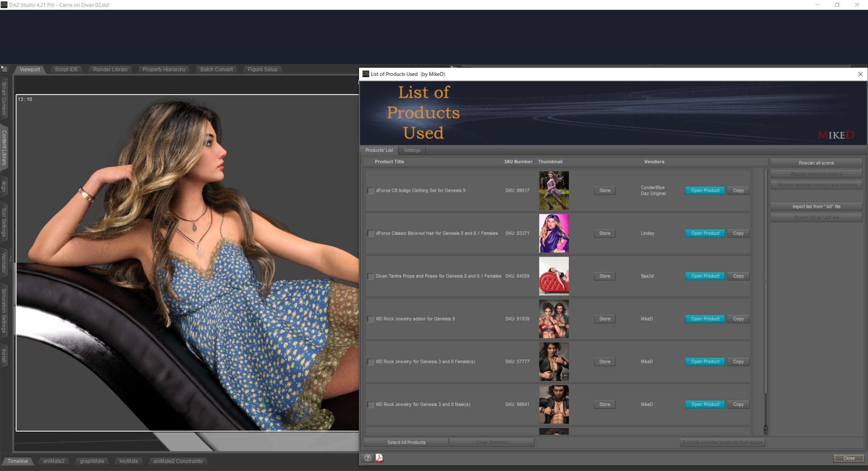This screenshot has width=868, height=471.
Task: Check the MD Rock Jewelry addon checkbox
Action: 370,319
